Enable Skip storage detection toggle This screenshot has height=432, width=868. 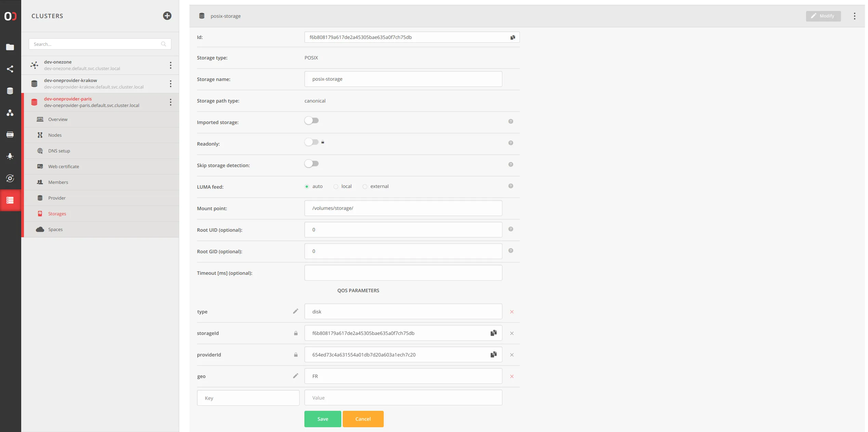[x=311, y=164]
